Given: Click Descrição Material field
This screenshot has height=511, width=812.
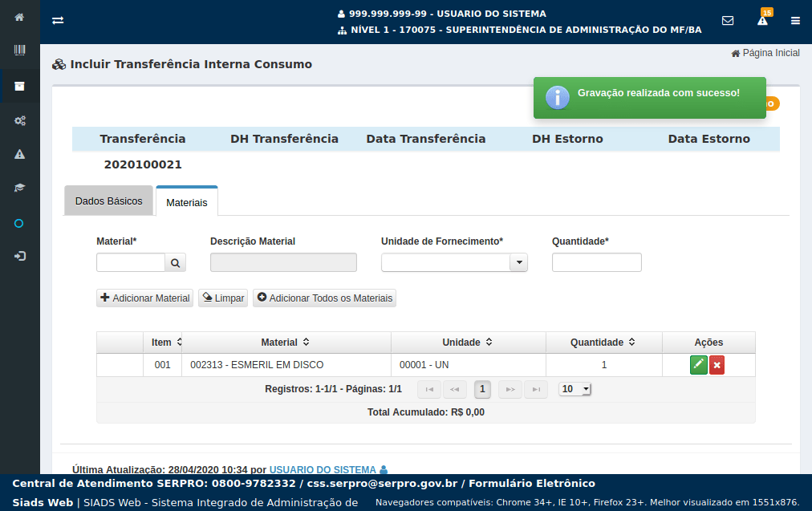Looking at the screenshot, I should coord(283,262).
